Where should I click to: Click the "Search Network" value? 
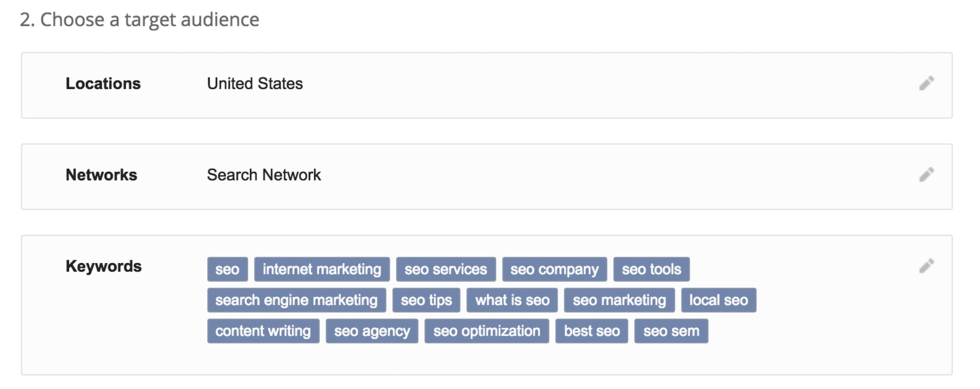point(264,175)
